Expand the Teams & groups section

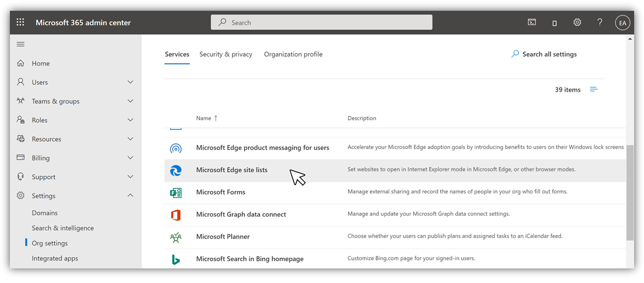pos(130,102)
